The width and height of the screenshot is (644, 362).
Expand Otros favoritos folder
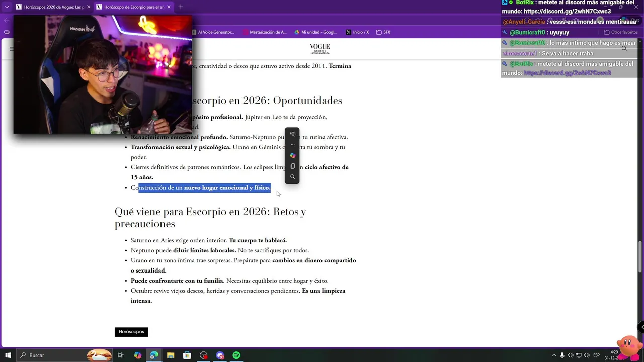click(621, 32)
